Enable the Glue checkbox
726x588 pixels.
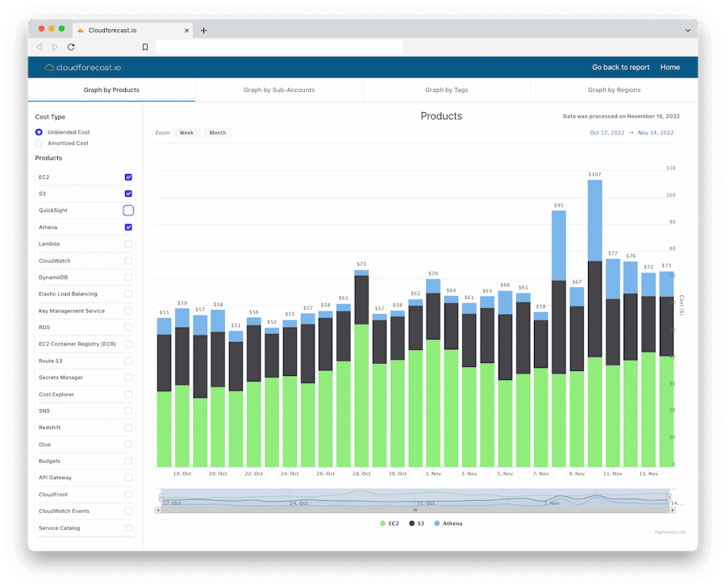128,444
